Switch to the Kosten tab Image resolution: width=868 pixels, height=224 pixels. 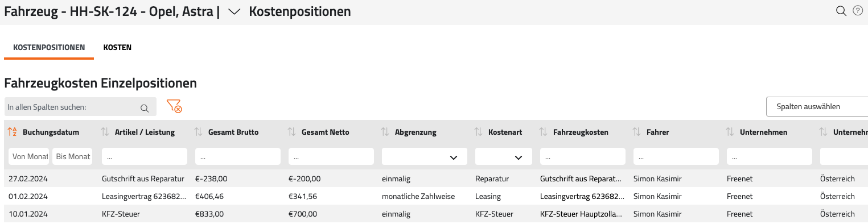[117, 47]
